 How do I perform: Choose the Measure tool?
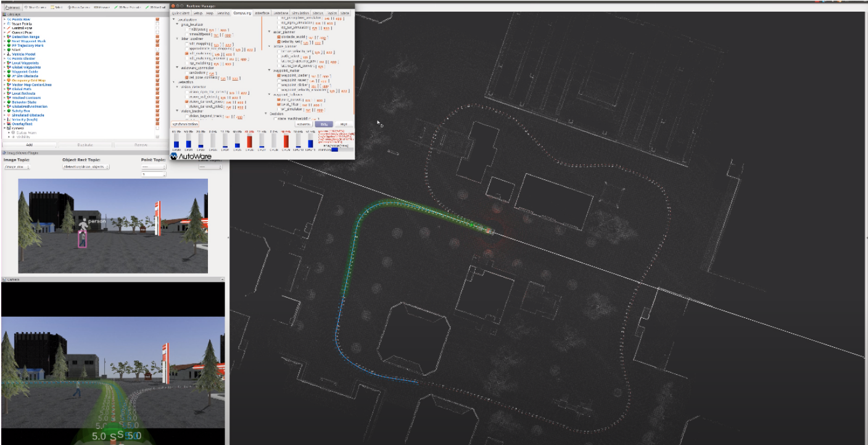pyautogui.click(x=101, y=7)
